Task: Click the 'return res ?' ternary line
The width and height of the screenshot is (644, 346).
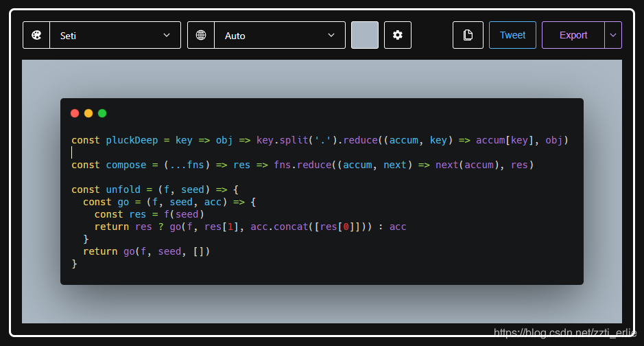Action: pos(250,227)
